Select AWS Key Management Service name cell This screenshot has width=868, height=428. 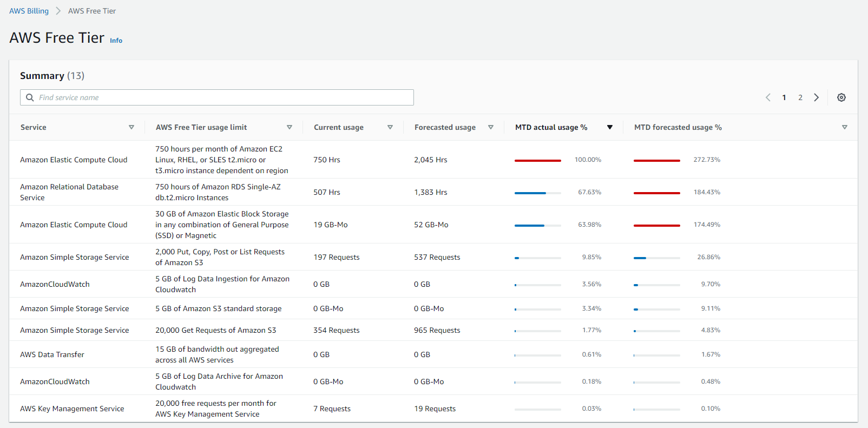pyautogui.click(x=72, y=409)
